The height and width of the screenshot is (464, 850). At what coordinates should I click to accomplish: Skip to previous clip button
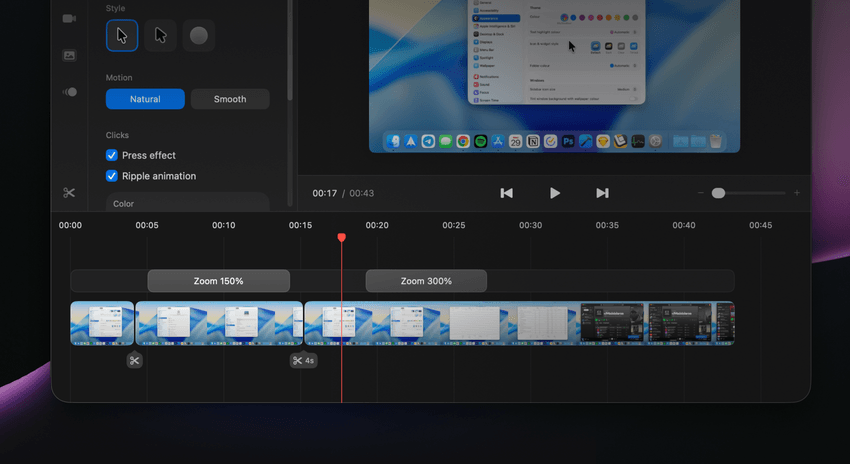point(506,193)
